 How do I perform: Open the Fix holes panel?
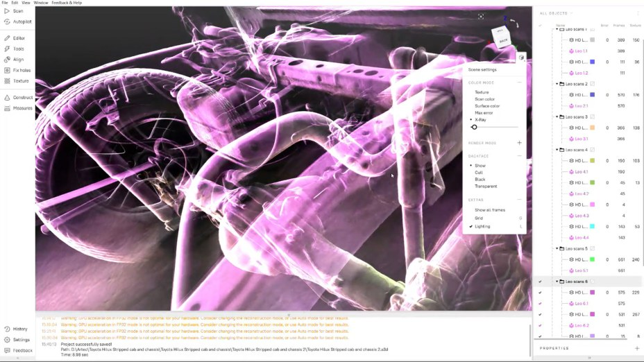[6, 70]
